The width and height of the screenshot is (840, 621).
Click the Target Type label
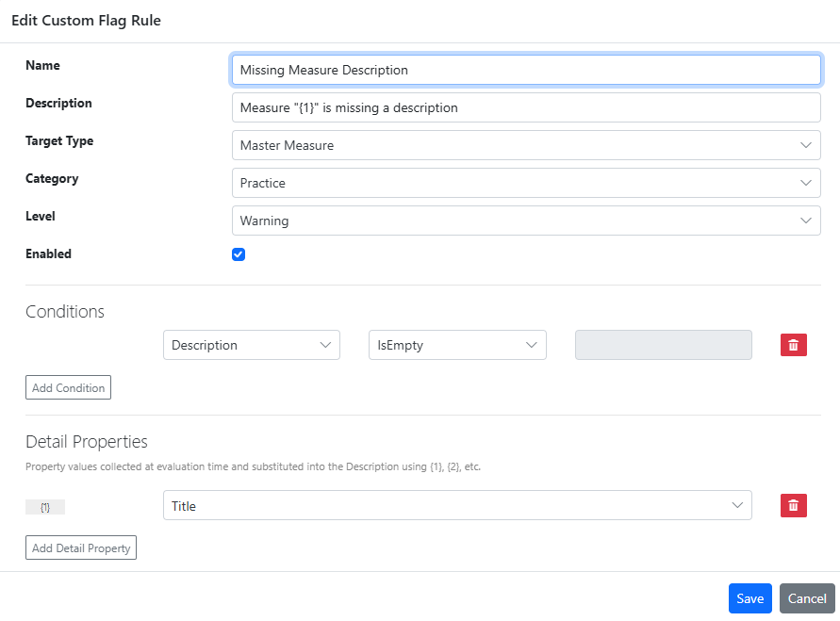click(59, 140)
